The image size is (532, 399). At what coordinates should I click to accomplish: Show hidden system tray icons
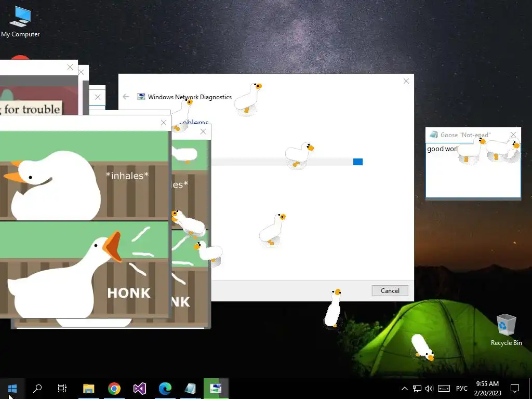(x=404, y=389)
